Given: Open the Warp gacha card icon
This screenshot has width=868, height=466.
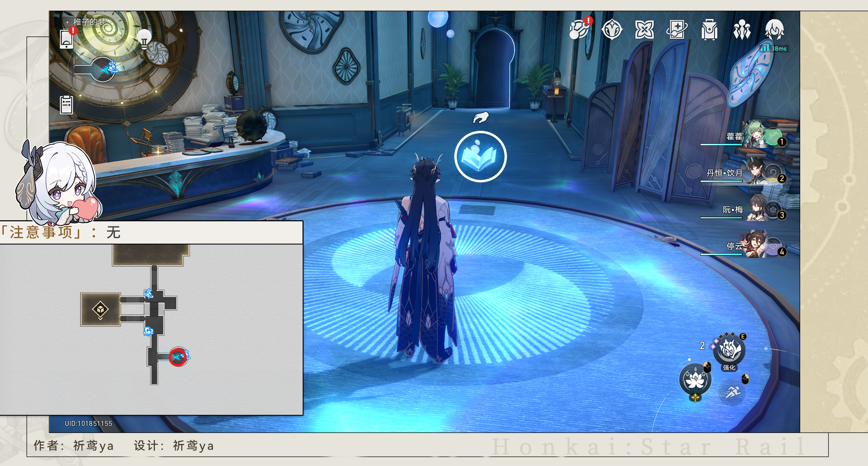Looking at the screenshot, I should pyautogui.click(x=677, y=30).
